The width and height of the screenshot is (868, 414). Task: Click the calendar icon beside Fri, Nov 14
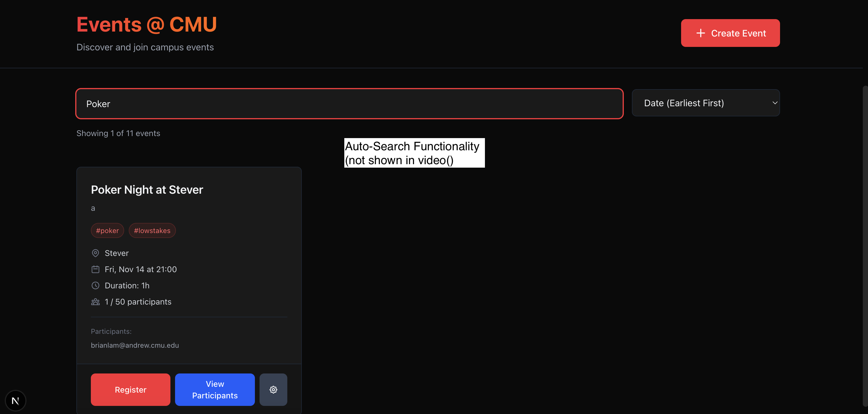point(95,269)
